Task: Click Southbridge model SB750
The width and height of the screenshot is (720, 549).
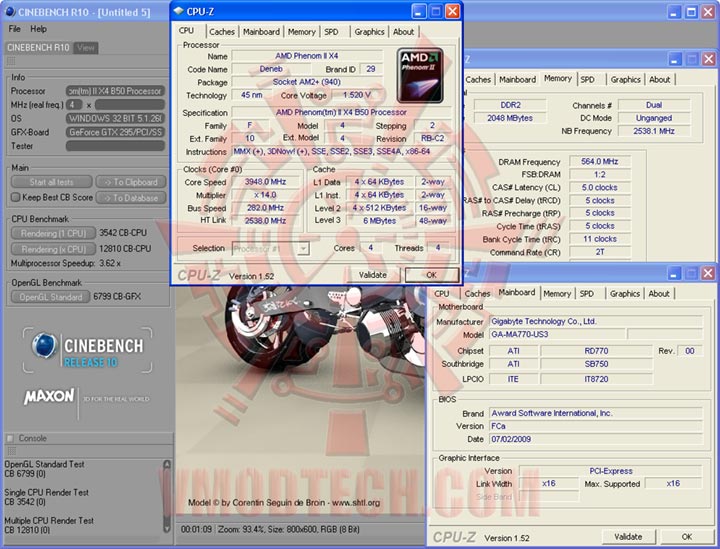Action: (596, 364)
